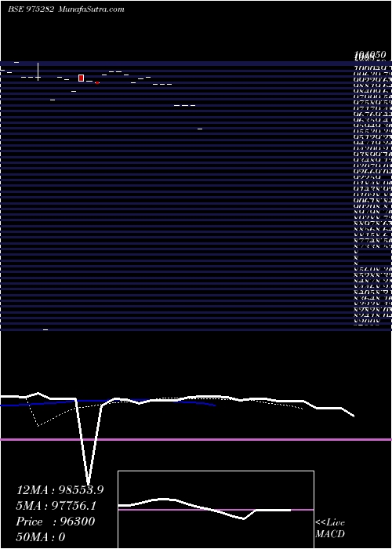Viewport: 392px width, 549px height.
Task: Click the 12MA : 98553.9 value
Action: tap(60, 490)
